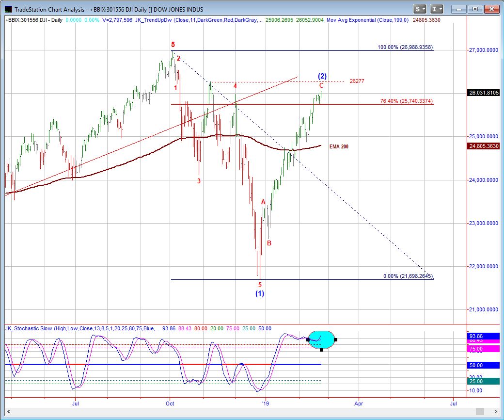Viewport: 504px width, 420px height.
Task: Click the Oct label on time axis
Action: click(x=170, y=404)
